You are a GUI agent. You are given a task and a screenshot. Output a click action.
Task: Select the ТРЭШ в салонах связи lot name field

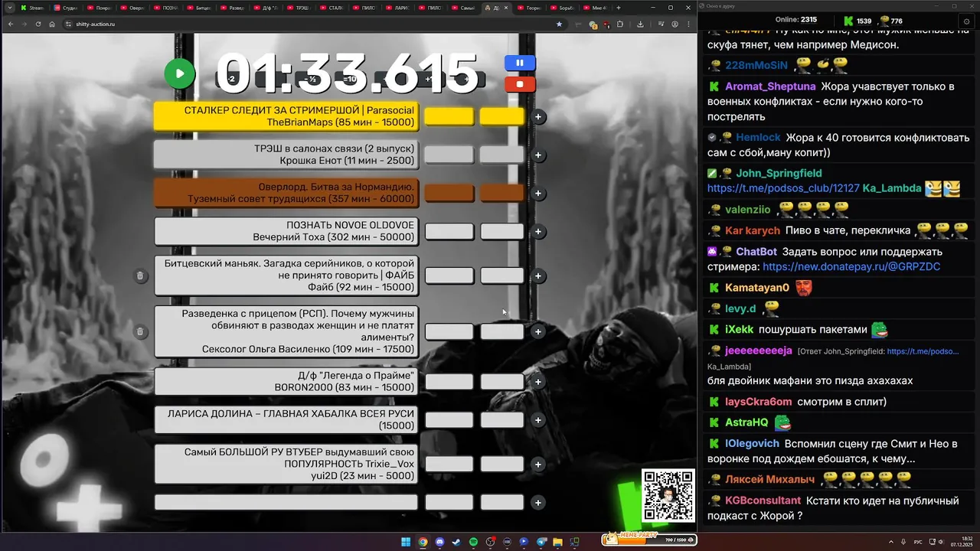(x=286, y=155)
